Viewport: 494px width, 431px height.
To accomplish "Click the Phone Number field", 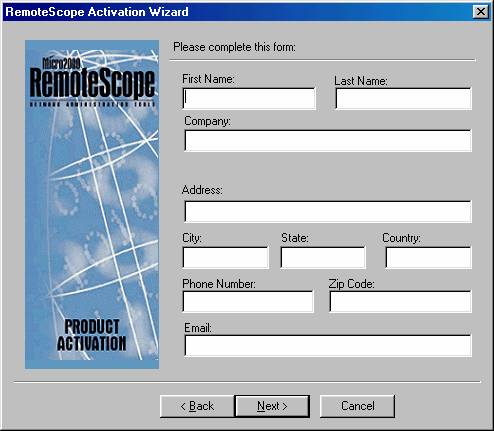I will [x=248, y=302].
